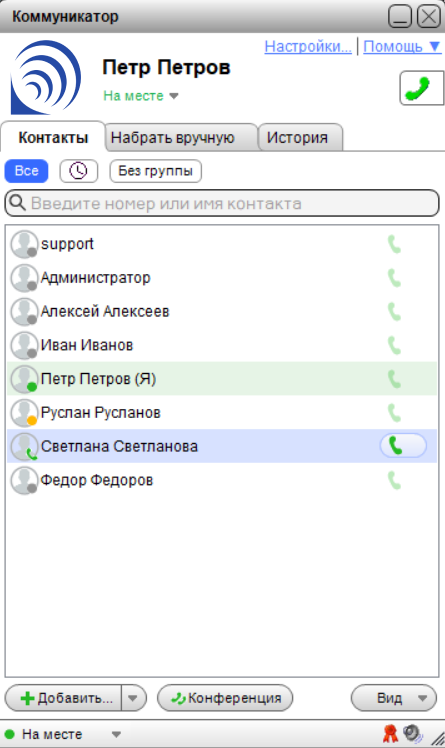Click the avatar of Руслан Русланов
The width and height of the screenshot is (445, 748).
[x=24, y=413]
